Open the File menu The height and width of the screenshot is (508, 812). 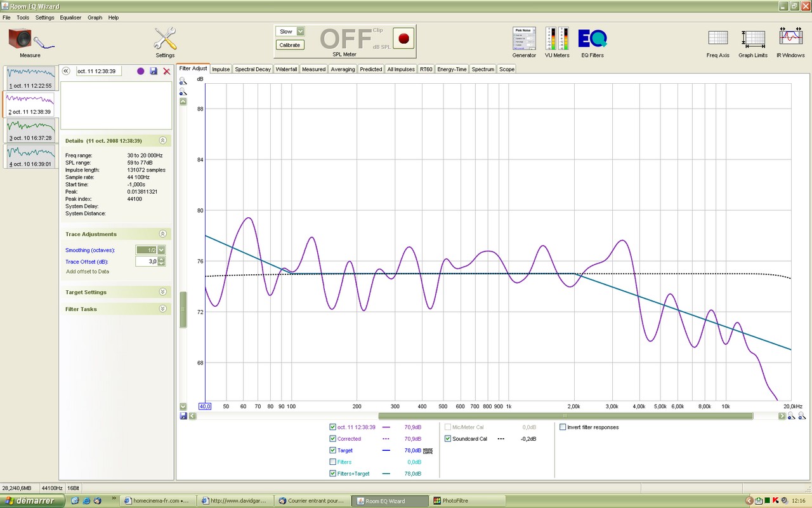[x=6, y=18]
